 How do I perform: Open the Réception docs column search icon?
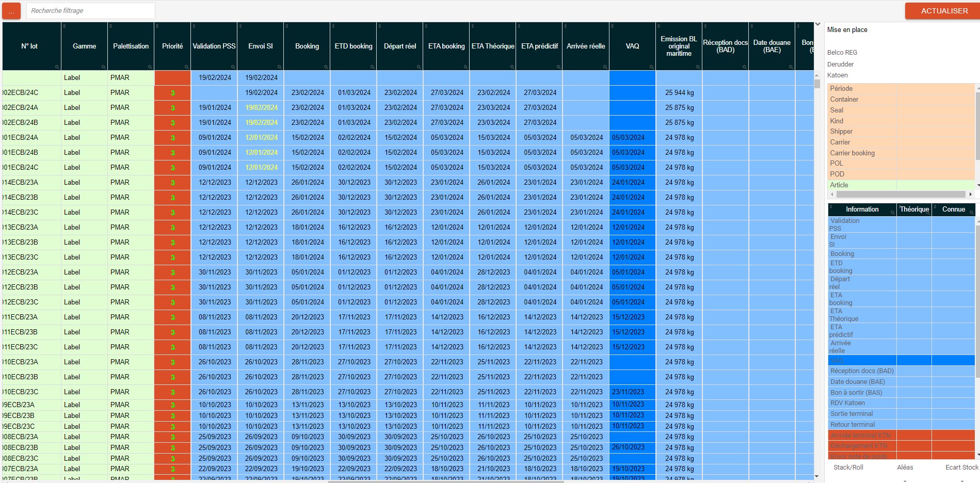[x=745, y=67]
